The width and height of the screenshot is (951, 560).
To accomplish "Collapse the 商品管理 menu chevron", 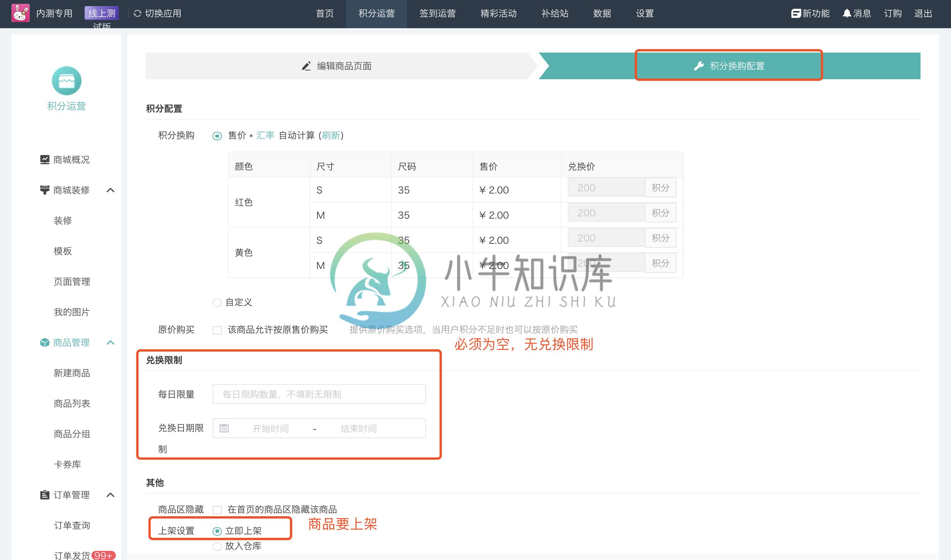I will point(110,342).
